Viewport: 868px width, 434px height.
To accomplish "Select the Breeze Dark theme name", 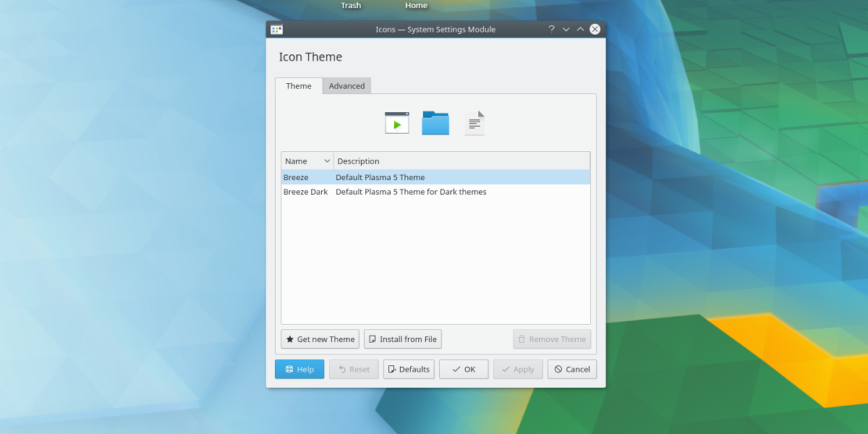I will tap(305, 192).
